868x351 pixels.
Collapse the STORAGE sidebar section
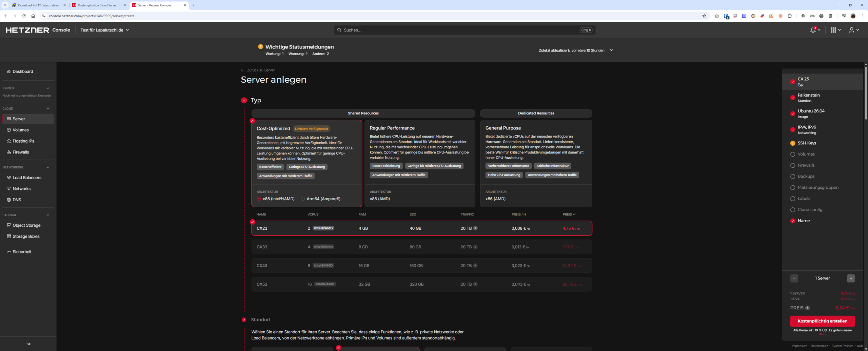coord(48,215)
